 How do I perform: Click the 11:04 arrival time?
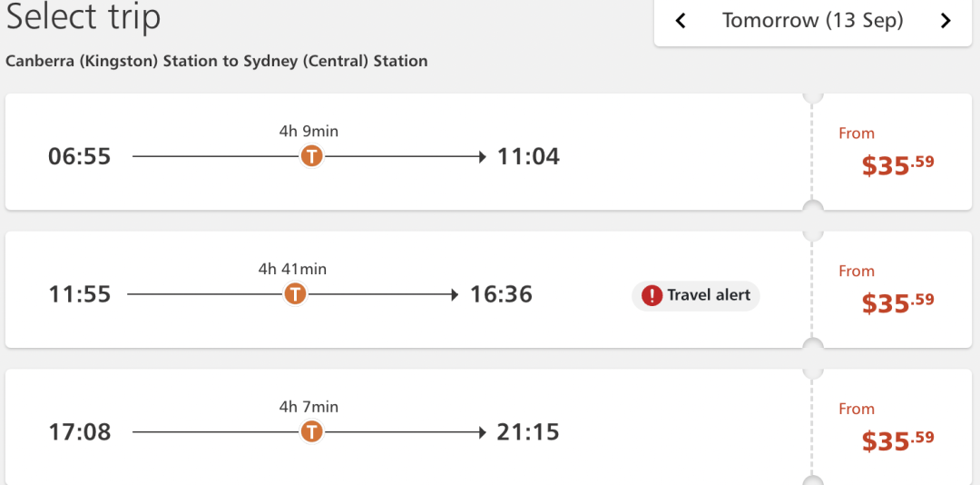528,156
